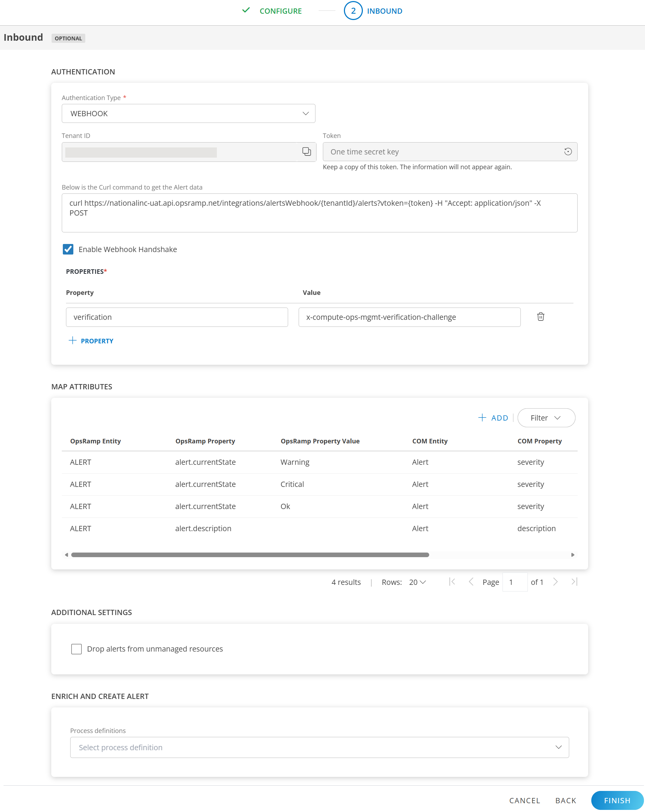Delete the verification property row
The width and height of the screenshot is (645, 812).
[541, 317]
